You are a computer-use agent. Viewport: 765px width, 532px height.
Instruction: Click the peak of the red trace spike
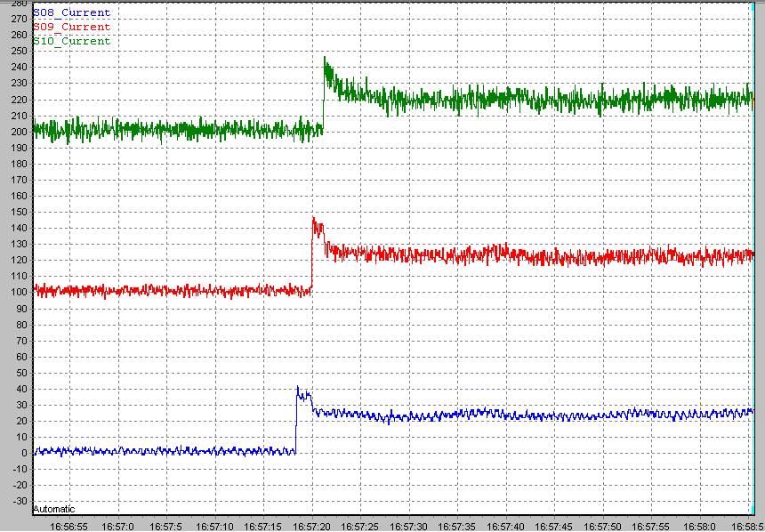[x=313, y=218]
